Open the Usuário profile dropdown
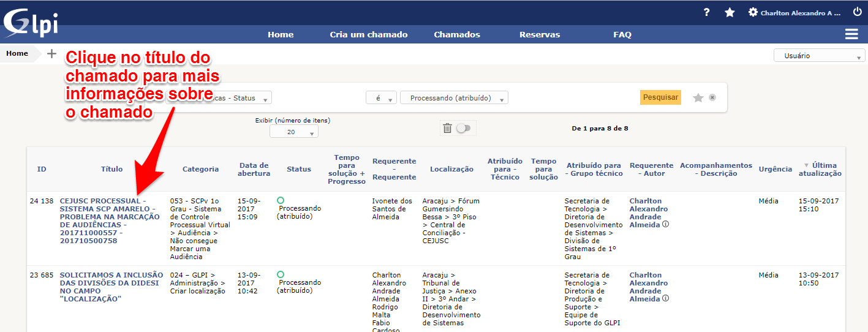Screen dimensions: 868x332 click(x=819, y=56)
